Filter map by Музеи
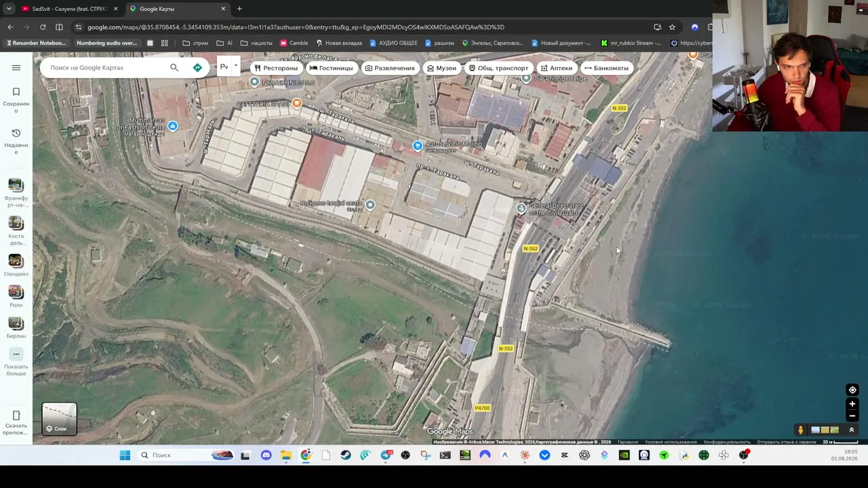Image resolution: width=868 pixels, height=488 pixels. click(441, 68)
